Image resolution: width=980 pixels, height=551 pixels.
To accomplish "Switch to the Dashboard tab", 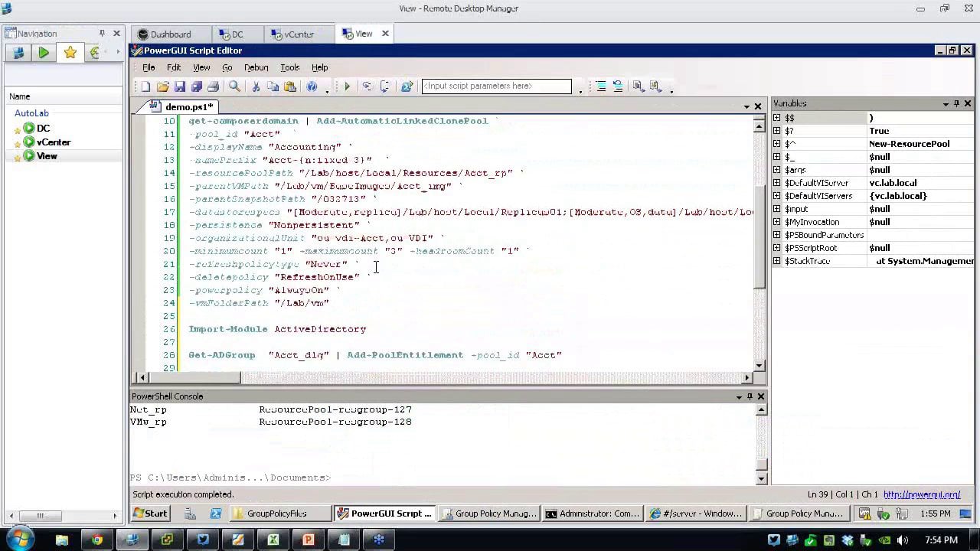I will click(171, 34).
